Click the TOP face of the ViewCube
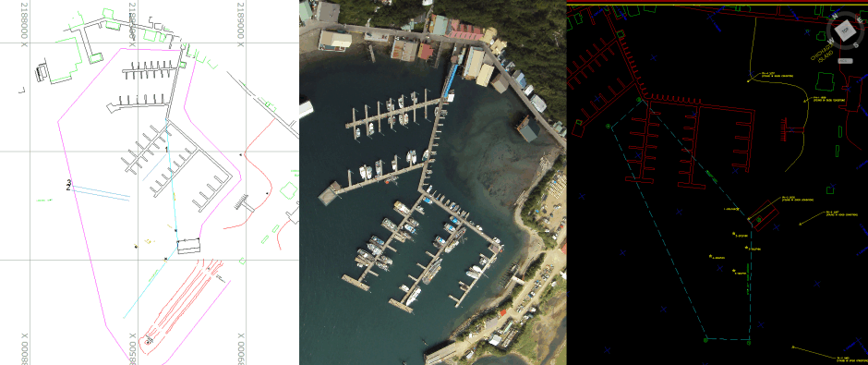Image resolution: width=868 pixels, height=365 pixels. coord(845,30)
